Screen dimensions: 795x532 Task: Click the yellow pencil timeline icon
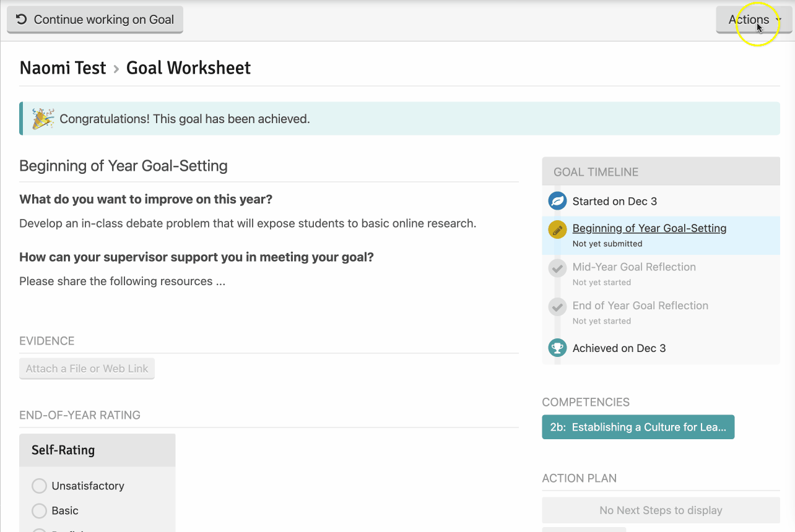(557, 230)
